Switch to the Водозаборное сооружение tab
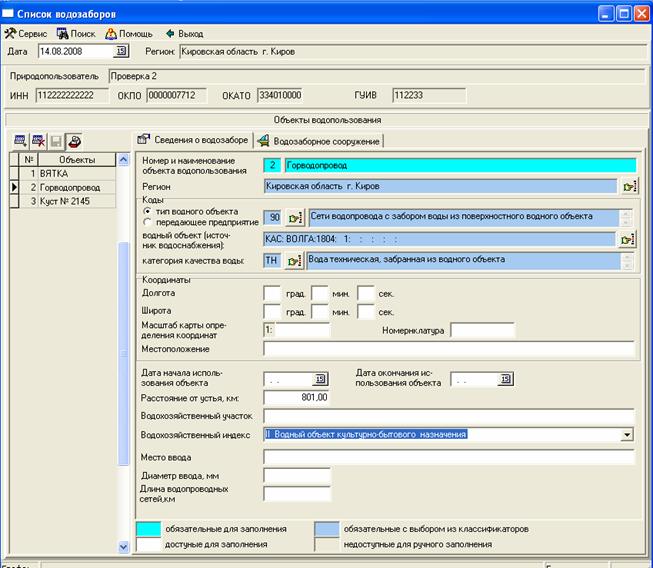 (318, 140)
